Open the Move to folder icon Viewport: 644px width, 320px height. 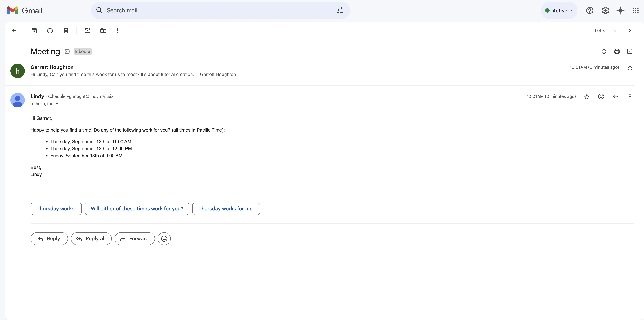coord(103,31)
